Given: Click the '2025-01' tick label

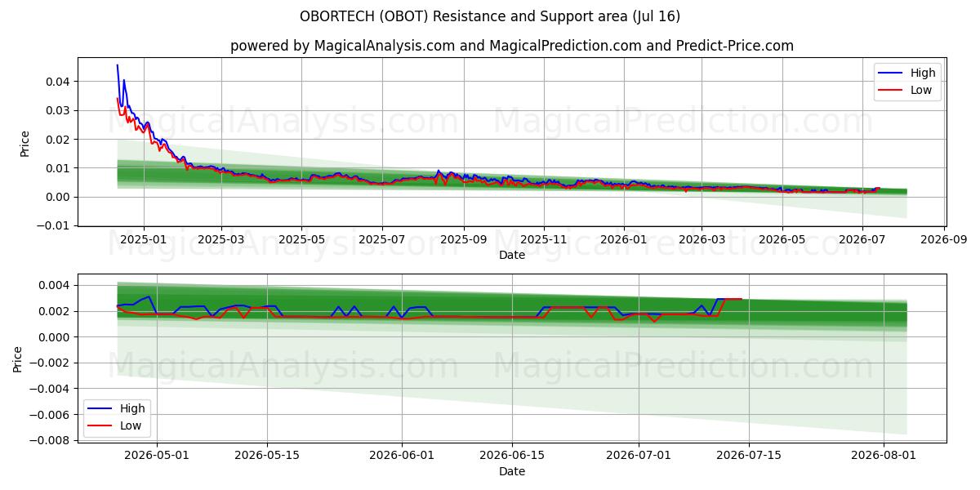Looking at the screenshot, I should pyautogui.click(x=144, y=239).
